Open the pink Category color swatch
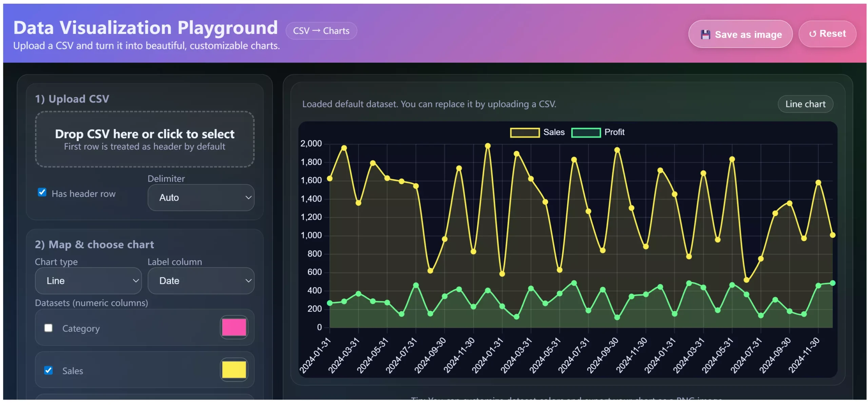This screenshot has height=406, width=868. click(234, 327)
